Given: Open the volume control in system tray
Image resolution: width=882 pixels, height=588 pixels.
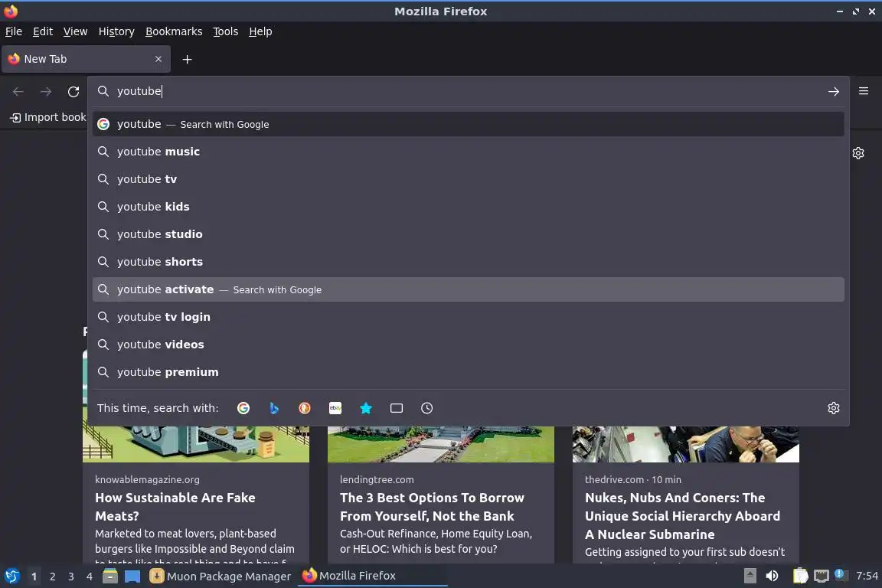Looking at the screenshot, I should 773,576.
